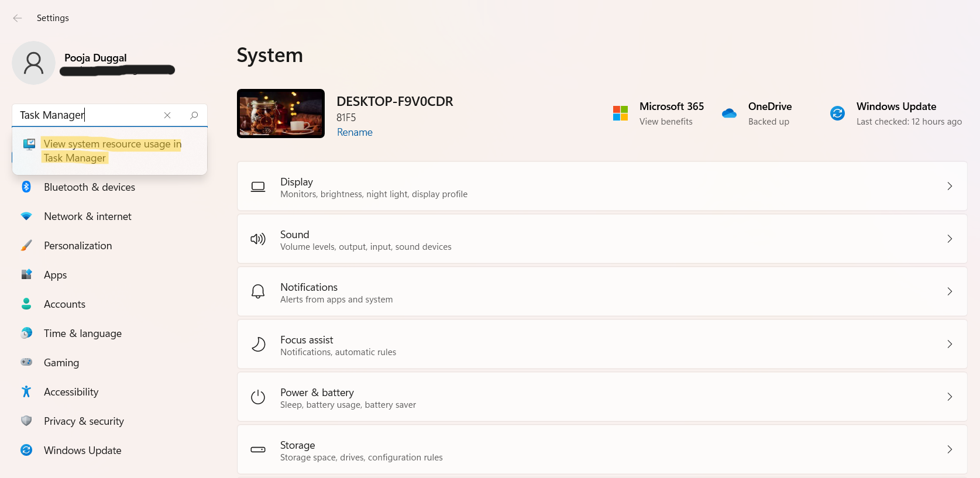Open Power & battery via right chevron

[949, 397]
